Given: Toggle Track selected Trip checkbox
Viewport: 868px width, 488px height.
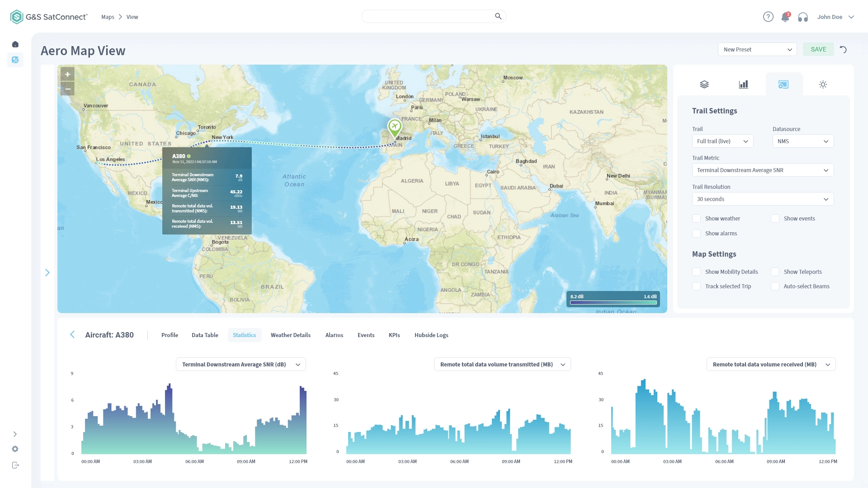Looking at the screenshot, I should [697, 286].
